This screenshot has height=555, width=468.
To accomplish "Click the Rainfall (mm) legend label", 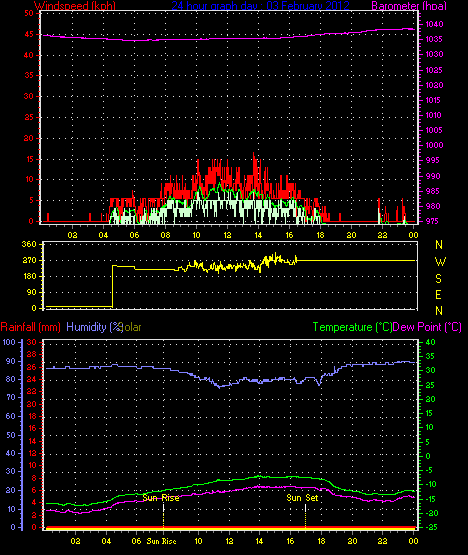I will pos(30,327).
